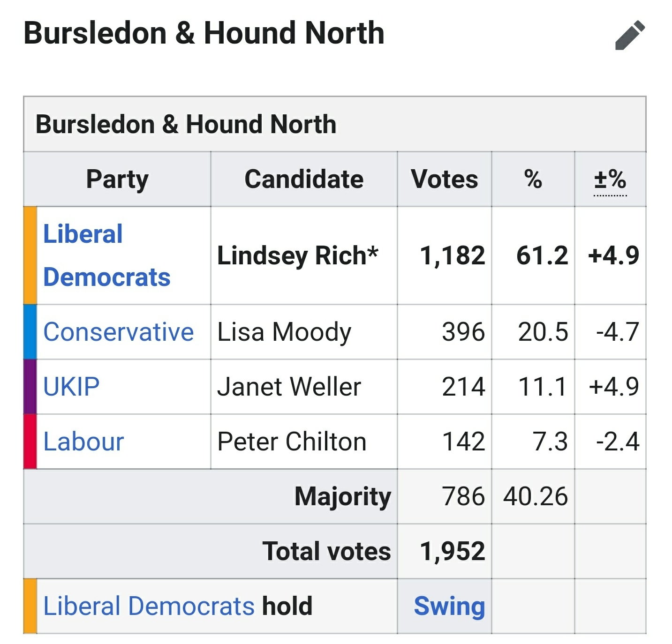
Task: Click the Bursledon & Hound North page heading
Action: tap(204, 33)
